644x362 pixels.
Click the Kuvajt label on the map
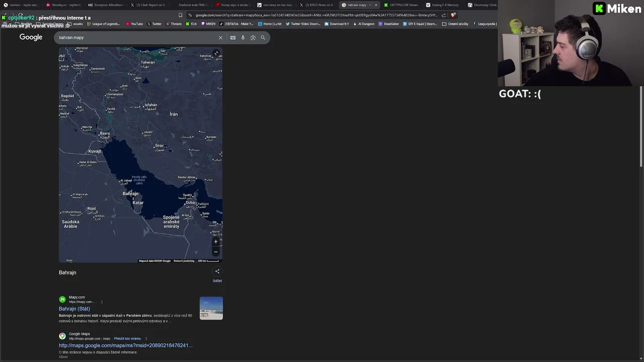coord(95,151)
